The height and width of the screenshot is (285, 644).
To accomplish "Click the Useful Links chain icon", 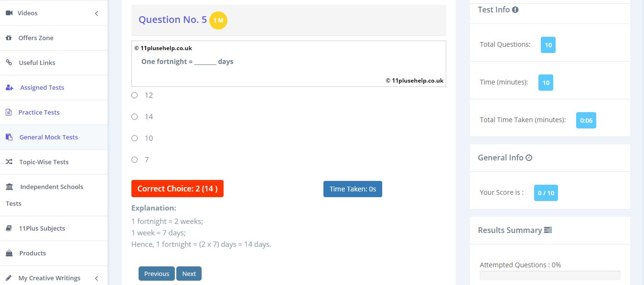I will click(9, 63).
